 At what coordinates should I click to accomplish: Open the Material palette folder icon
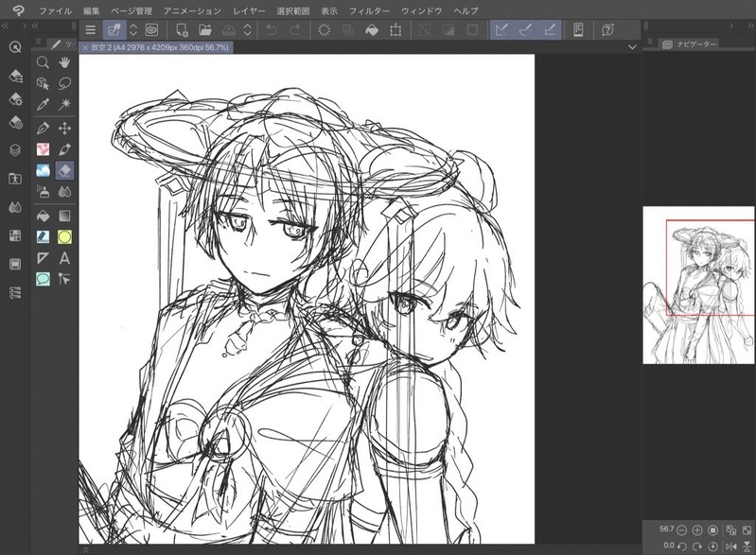click(15, 179)
